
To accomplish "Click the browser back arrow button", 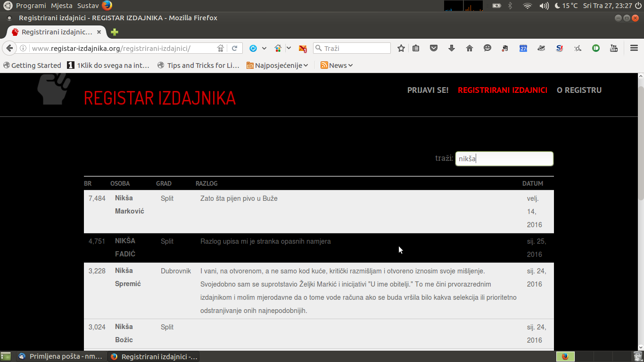I will pos(9,48).
